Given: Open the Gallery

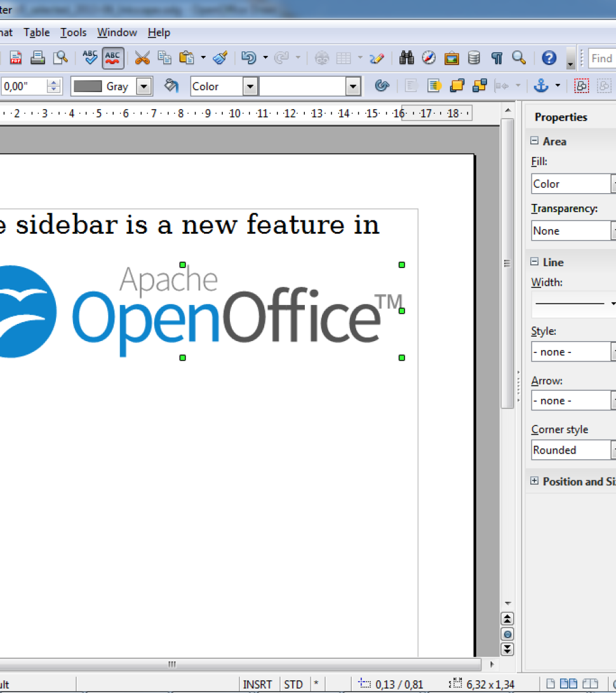Looking at the screenshot, I should click(x=452, y=58).
